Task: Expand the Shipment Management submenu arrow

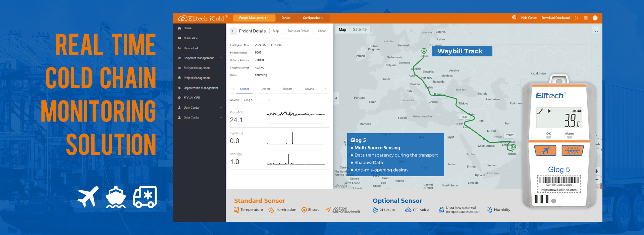Action: click(221, 58)
